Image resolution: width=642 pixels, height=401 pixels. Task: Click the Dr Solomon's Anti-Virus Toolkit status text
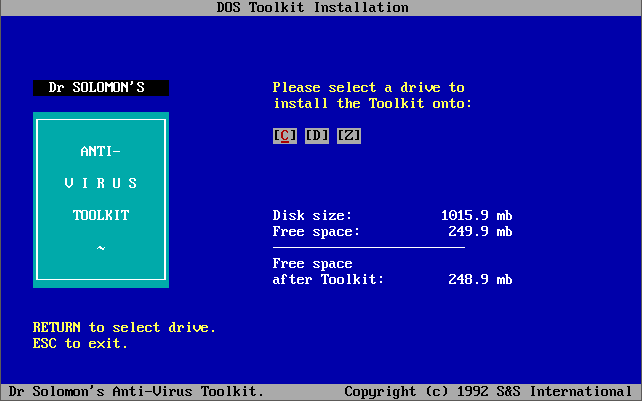[x=136, y=392]
